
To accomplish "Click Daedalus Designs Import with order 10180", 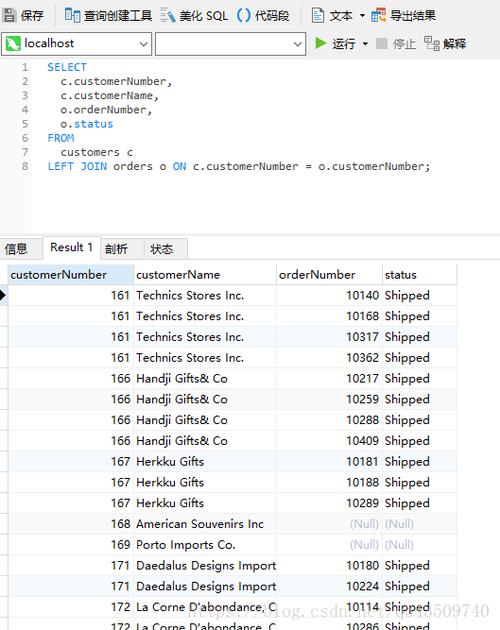I will tap(205, 565).
